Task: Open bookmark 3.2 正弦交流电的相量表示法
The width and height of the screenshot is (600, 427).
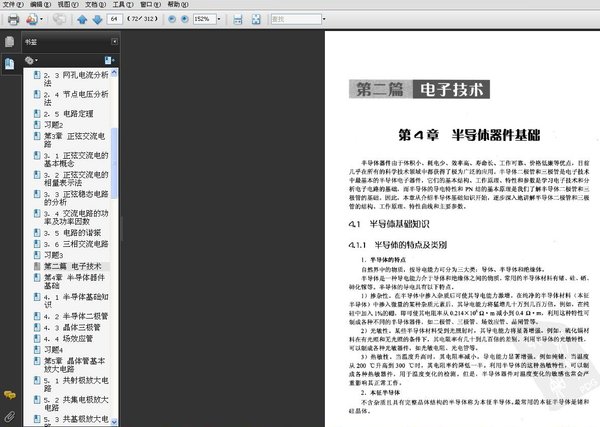Action: [x=76, y=179]
